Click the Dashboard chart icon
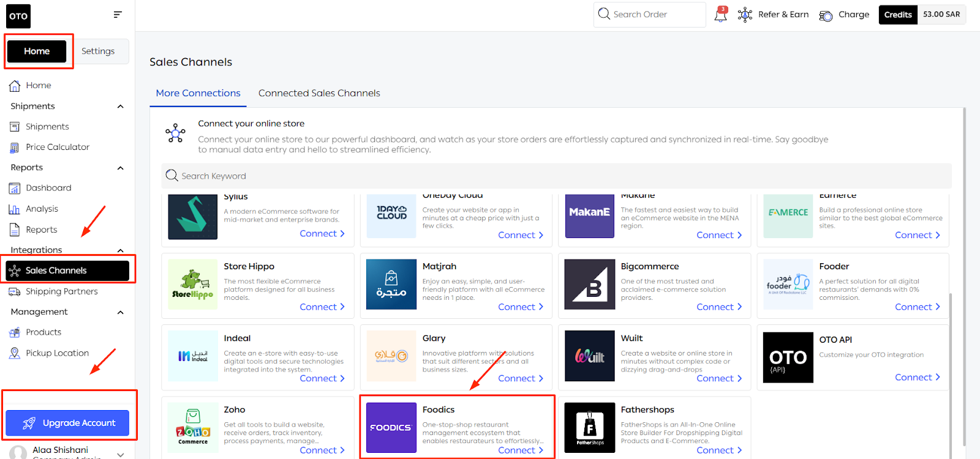This screenshot has height=459, width=980. click(x=15, y=188)
